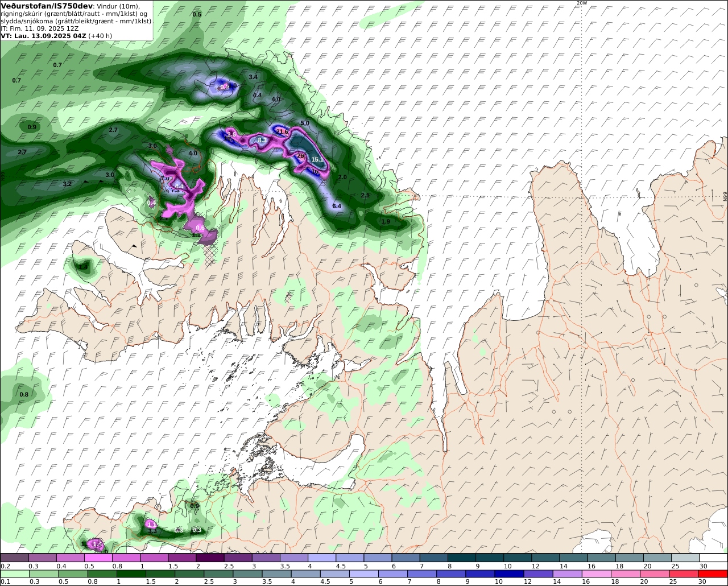Viewport: 728px width, 586px height.
Task: Click the red 30 swatch in lower legend row
Action: (714, 573)
